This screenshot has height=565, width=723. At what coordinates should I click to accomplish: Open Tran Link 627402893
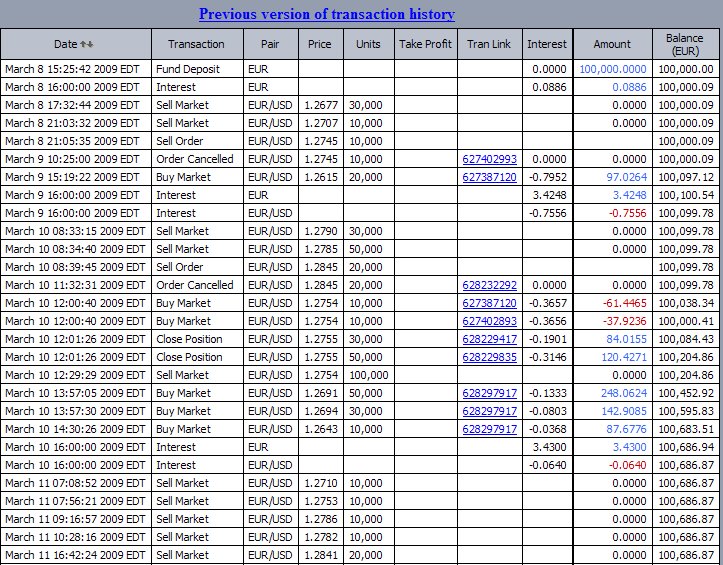(x=489, y=321)
